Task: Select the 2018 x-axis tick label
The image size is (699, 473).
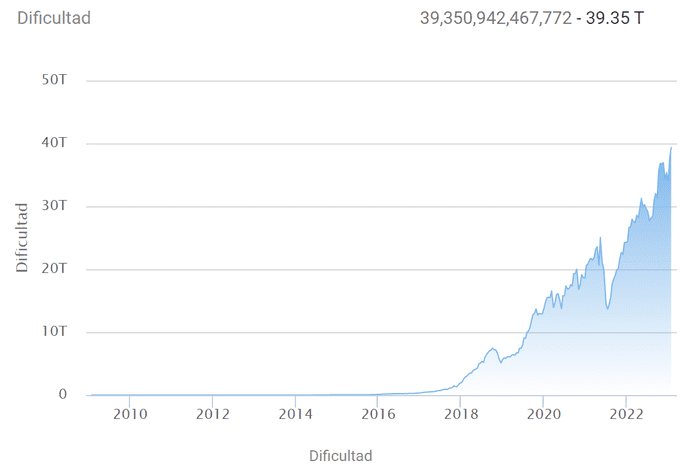Action: point(460,414)
